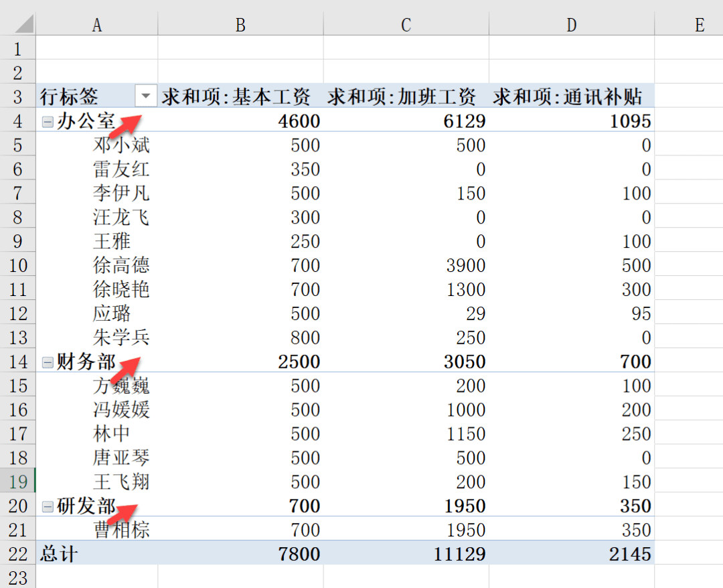
Task: Select 办公室 subsidy total 1095
Action: pyautogui.click(x=572, y=121)
